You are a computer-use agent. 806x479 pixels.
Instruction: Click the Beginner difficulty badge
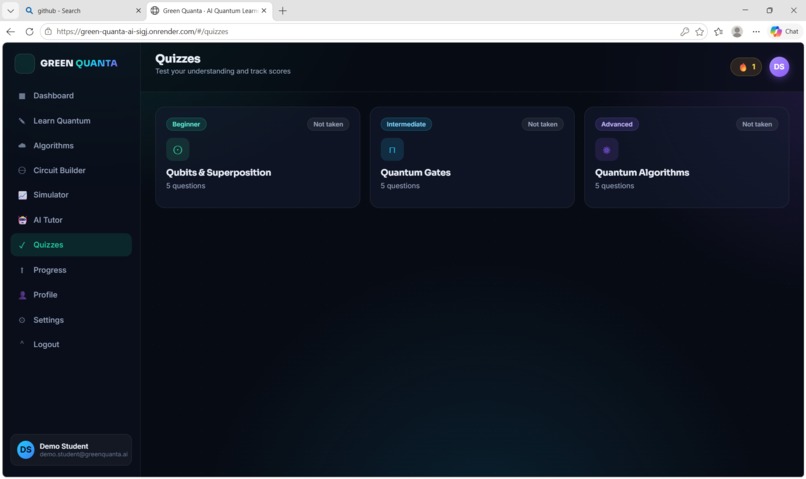coord(186,124)
